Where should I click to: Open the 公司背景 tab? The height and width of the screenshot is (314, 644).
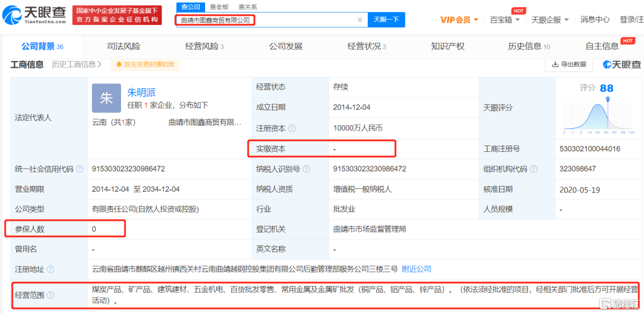42,46
